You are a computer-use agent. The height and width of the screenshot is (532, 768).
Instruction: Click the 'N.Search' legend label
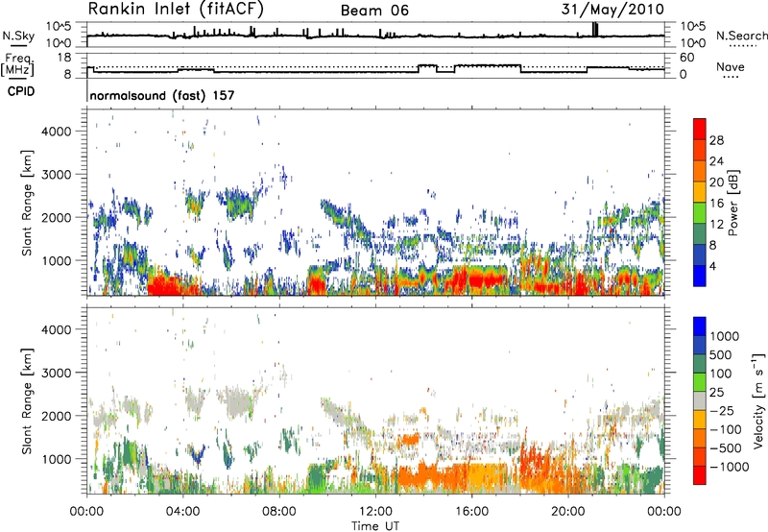[741, 36]
